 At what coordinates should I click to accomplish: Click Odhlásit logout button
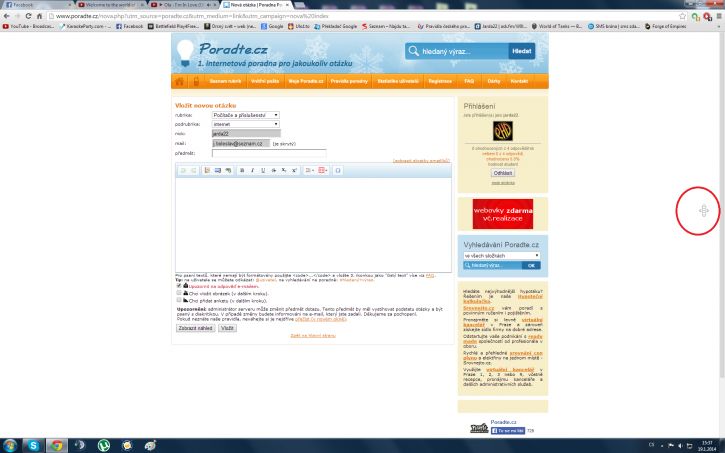(x=503, y=173)
